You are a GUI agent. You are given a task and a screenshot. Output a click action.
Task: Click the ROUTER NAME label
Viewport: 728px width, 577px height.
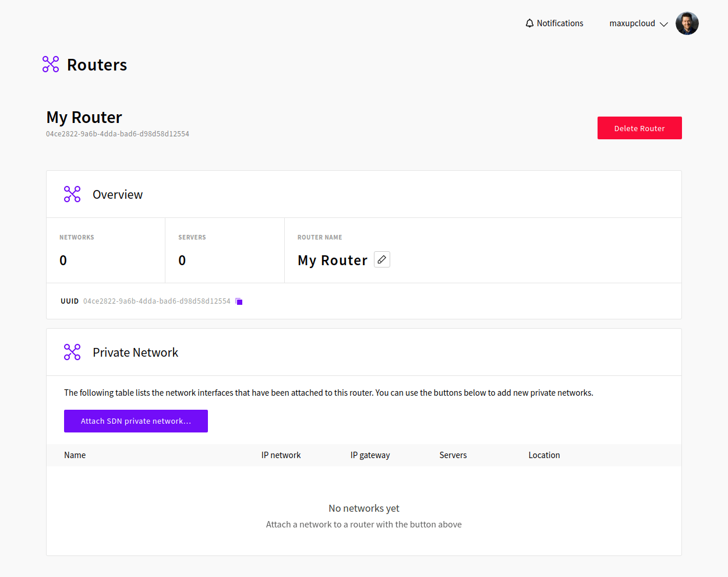pos(320,237)
